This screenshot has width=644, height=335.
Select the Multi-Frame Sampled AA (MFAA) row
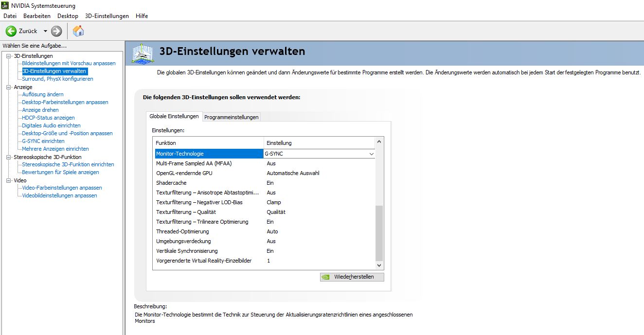coord(264,163)
